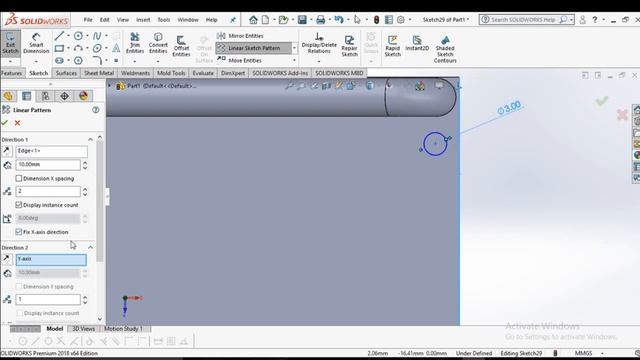The image size is (640, 360).
Task: Switch to the Motion Study 1 tab
Action: click(123, 329)
